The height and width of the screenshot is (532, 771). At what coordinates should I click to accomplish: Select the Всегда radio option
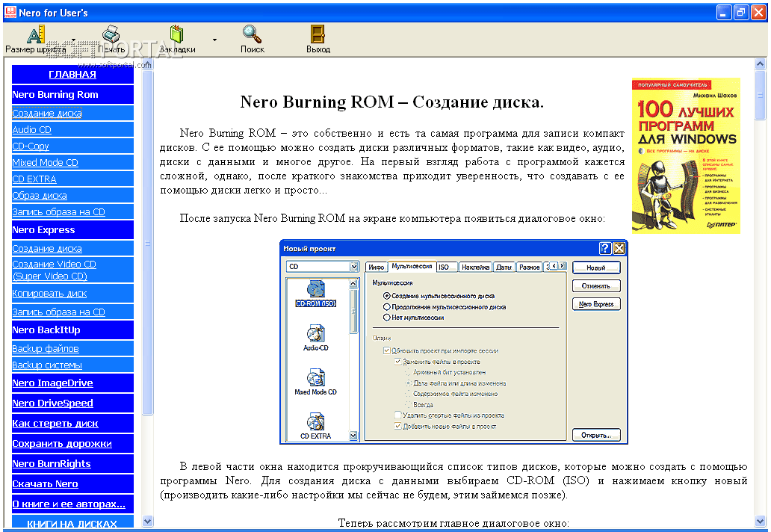point(408,405)
